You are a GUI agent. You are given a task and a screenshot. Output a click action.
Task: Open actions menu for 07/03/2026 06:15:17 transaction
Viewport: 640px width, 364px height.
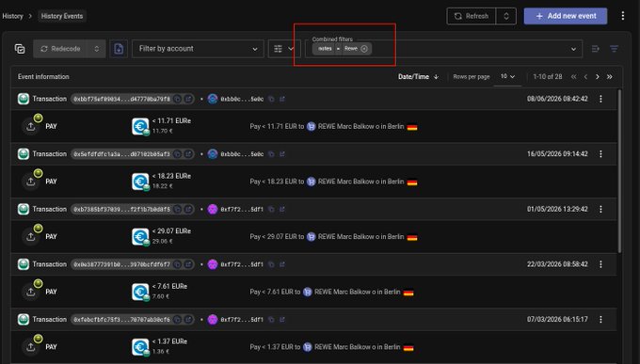pyautogui.click(x=600, y=319)
